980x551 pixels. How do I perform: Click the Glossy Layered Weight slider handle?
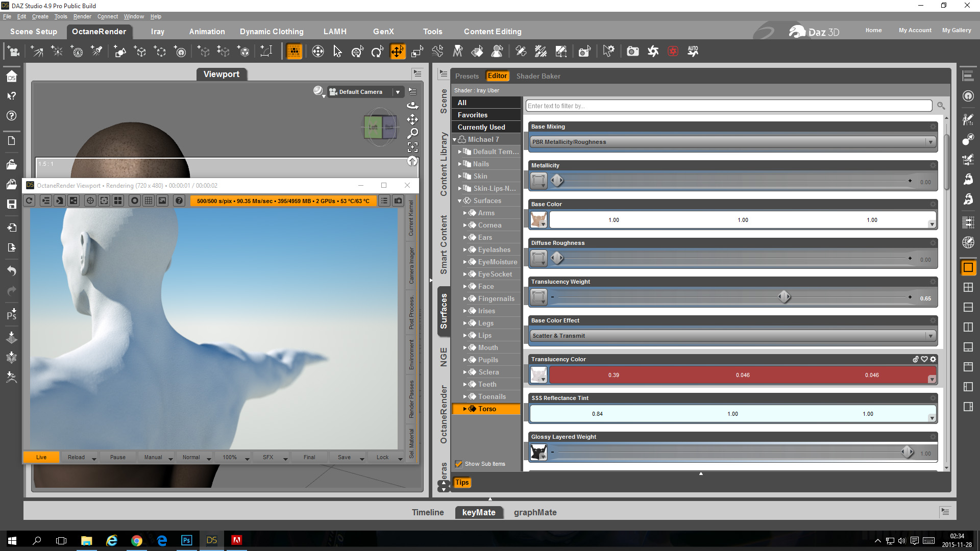907,452
